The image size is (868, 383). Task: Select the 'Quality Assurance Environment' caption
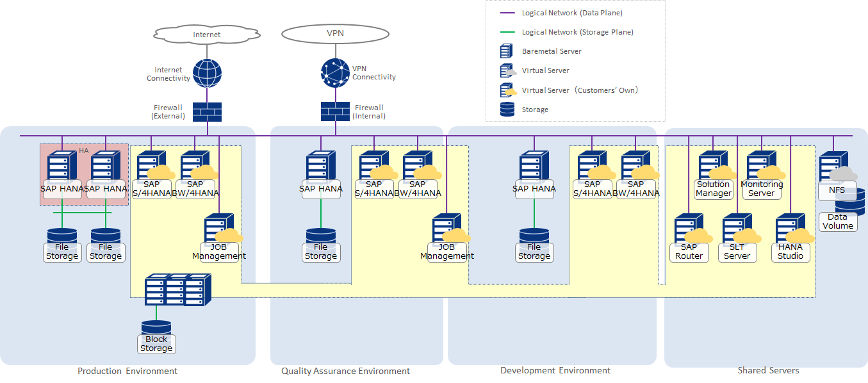click(346, 371)
